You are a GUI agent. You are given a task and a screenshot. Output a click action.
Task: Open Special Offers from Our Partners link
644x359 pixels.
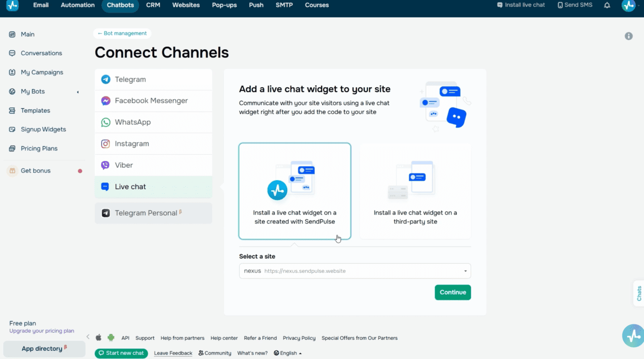coord(360,338)
